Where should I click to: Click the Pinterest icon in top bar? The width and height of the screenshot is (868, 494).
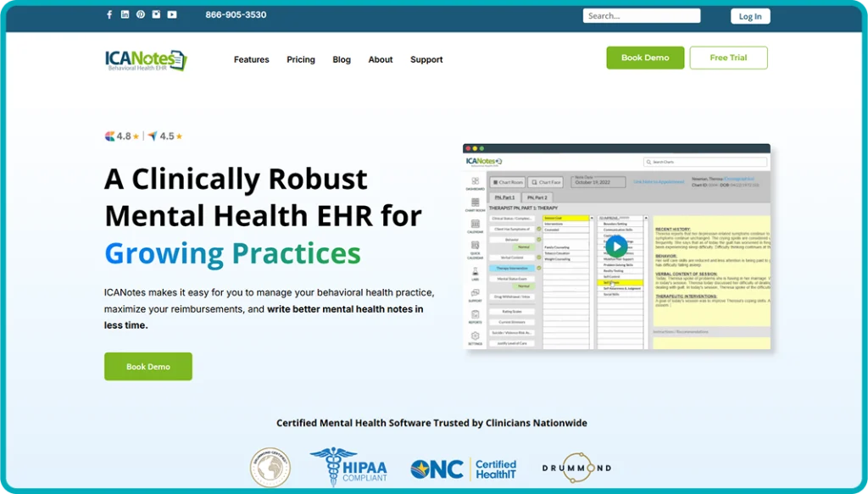(141, 15)
